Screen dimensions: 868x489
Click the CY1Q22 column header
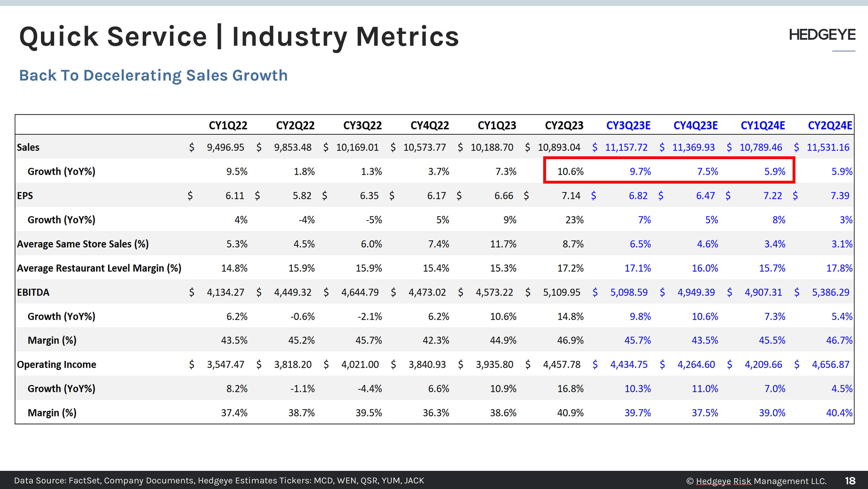tap(228, 125)
